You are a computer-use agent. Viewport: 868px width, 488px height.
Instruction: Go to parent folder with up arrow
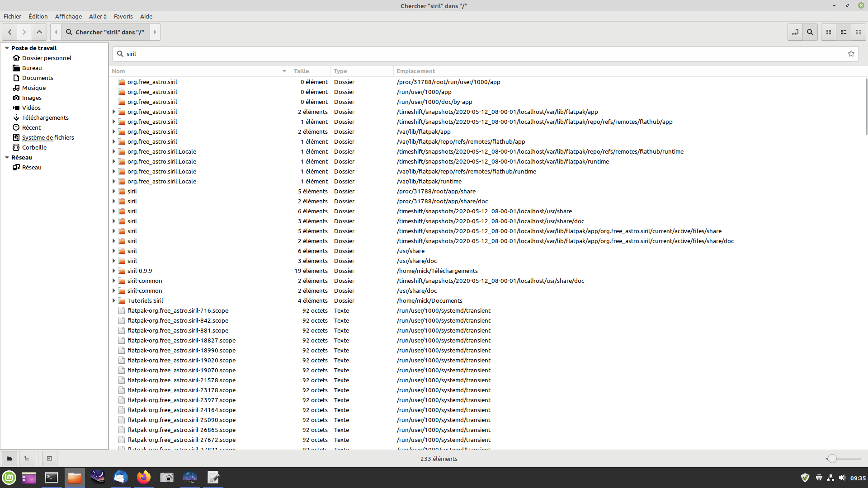click(x=39, y=32)
